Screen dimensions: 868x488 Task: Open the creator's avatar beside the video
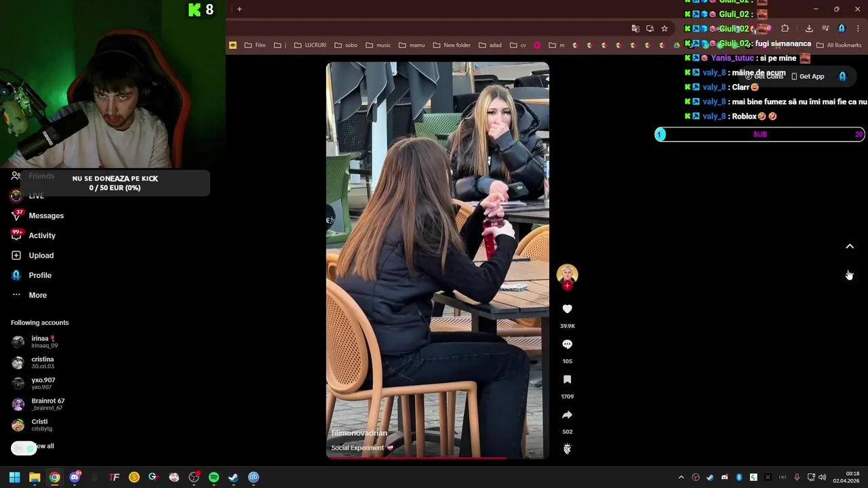567,274
